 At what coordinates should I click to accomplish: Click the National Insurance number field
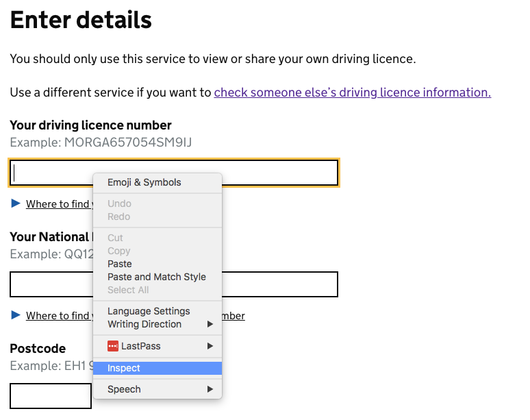(174, 284)
